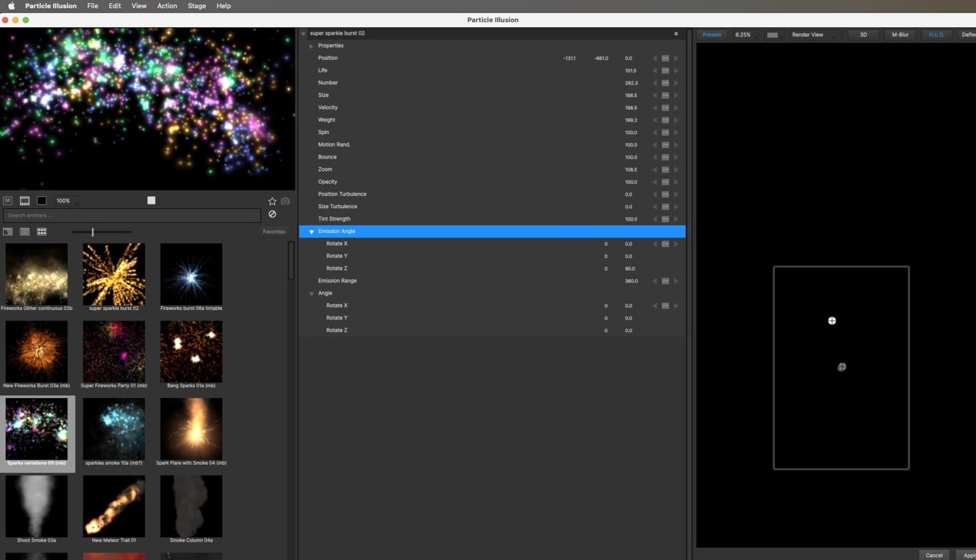The height and width of the screenshot is (560, 976).
Task: Click the filmstrip icon under the preview
Action: tap(25, 201)
